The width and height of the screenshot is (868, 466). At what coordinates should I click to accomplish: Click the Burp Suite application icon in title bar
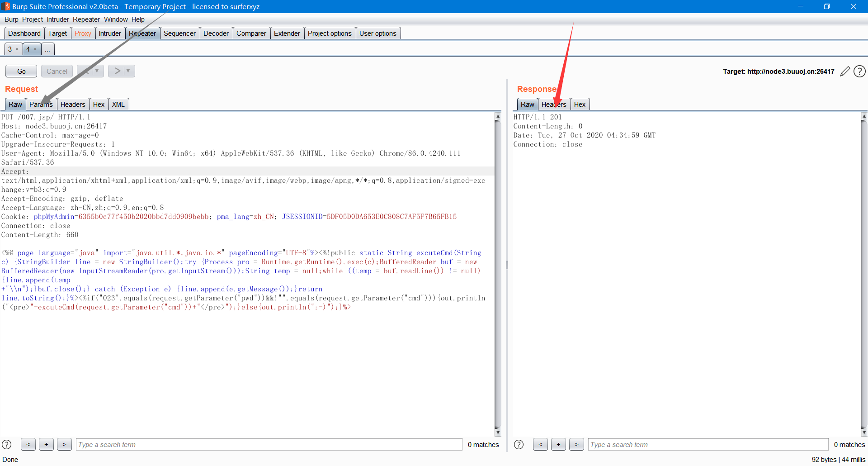5,6
